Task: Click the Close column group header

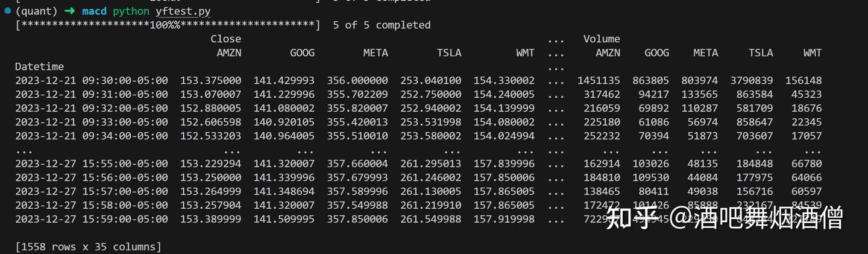Action: pos(225,39)
